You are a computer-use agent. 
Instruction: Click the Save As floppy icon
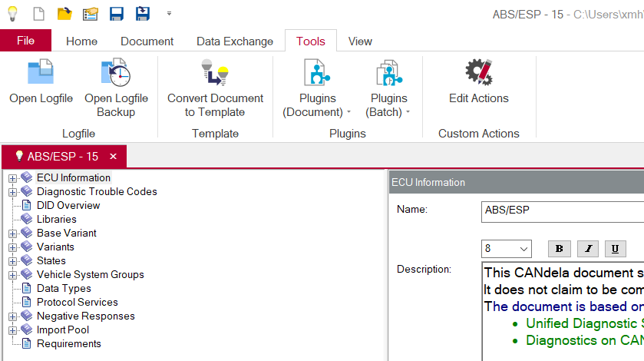(143, 14)
